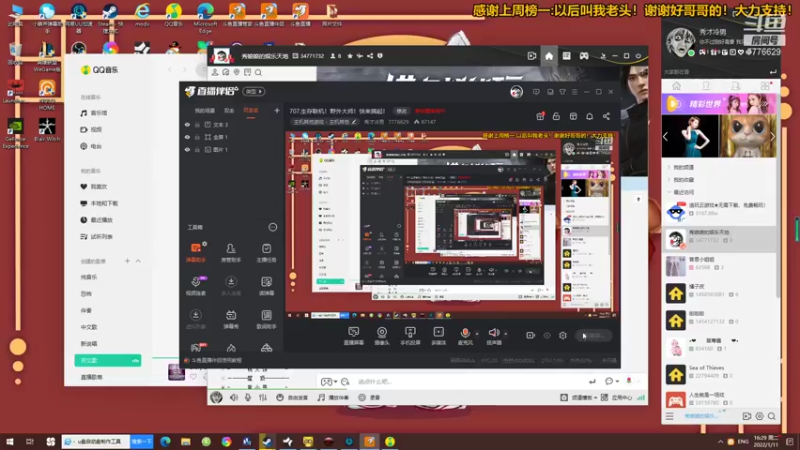
Task: Expand speaker options arrow
Action: [x=506, y=334]
